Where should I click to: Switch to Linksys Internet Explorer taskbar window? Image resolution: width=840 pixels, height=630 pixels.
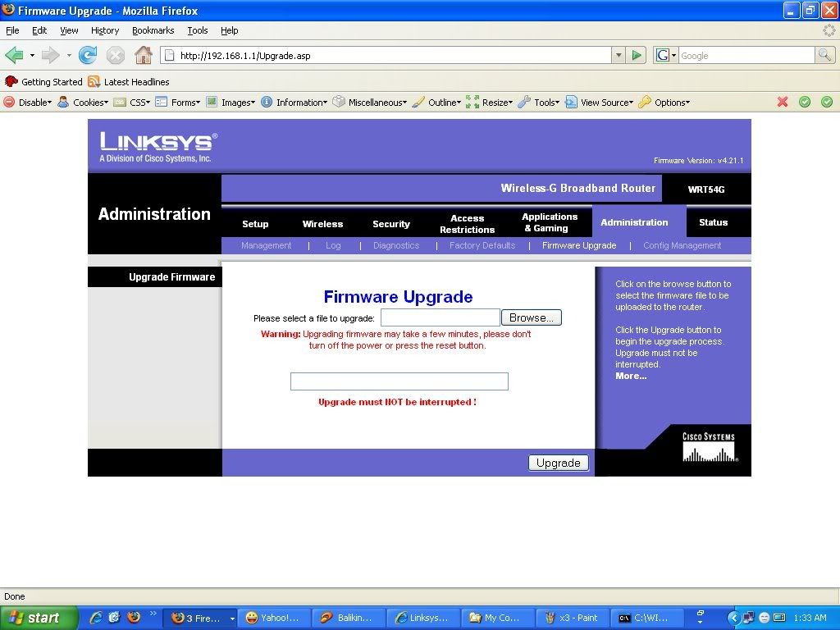coord(422,618)
